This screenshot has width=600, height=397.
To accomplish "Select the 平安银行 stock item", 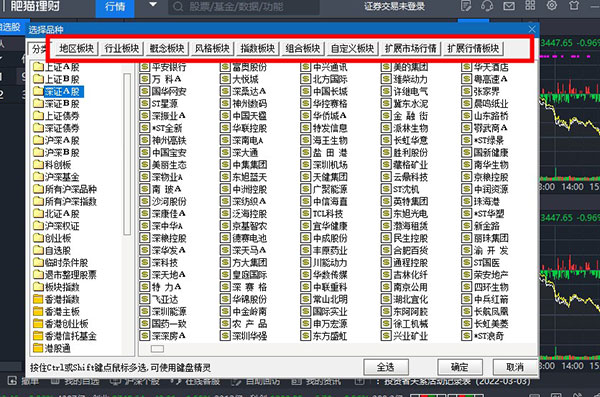I will click(x=163, y=67).
